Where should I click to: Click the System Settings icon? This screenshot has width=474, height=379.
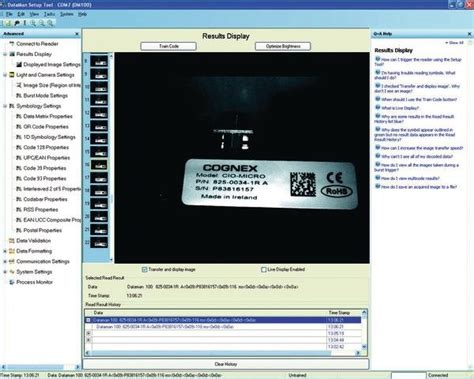(x=12, y=272)
